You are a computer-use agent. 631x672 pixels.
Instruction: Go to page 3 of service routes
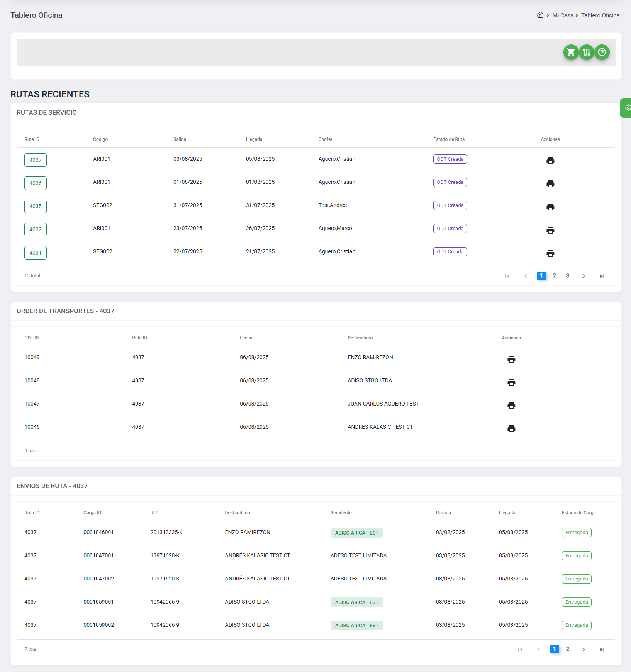click(568, 276)
